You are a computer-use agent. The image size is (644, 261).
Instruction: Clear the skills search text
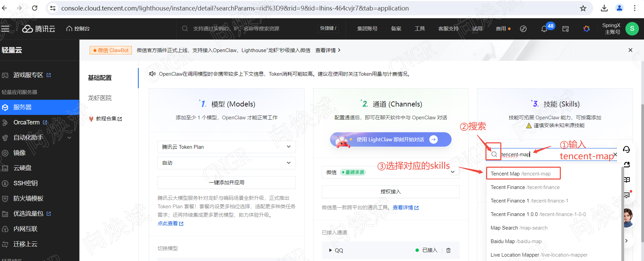615,155
